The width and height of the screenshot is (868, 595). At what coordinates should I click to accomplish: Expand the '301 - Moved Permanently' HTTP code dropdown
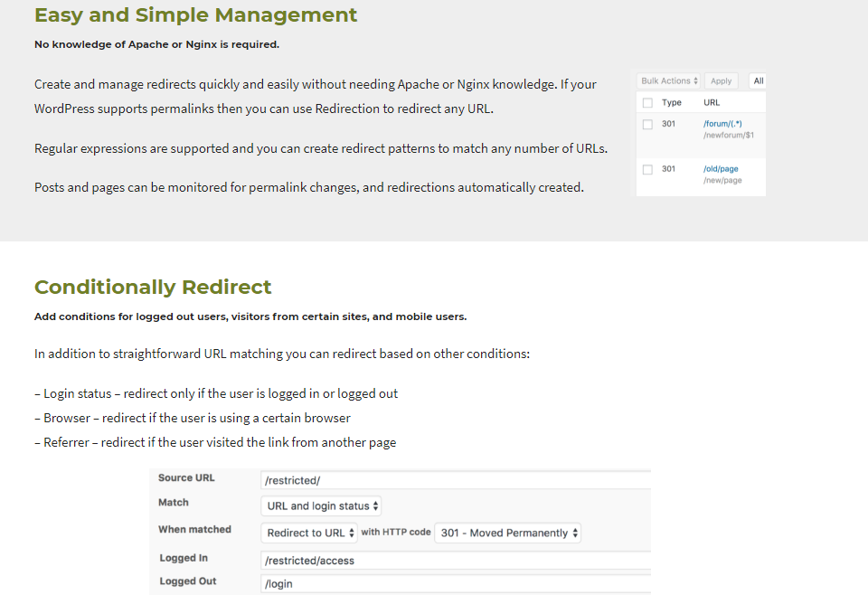tap(508, 533)
